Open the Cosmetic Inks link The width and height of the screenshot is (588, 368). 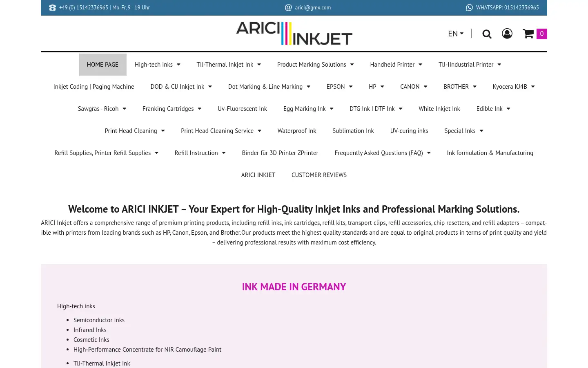(x=91, y=340)
